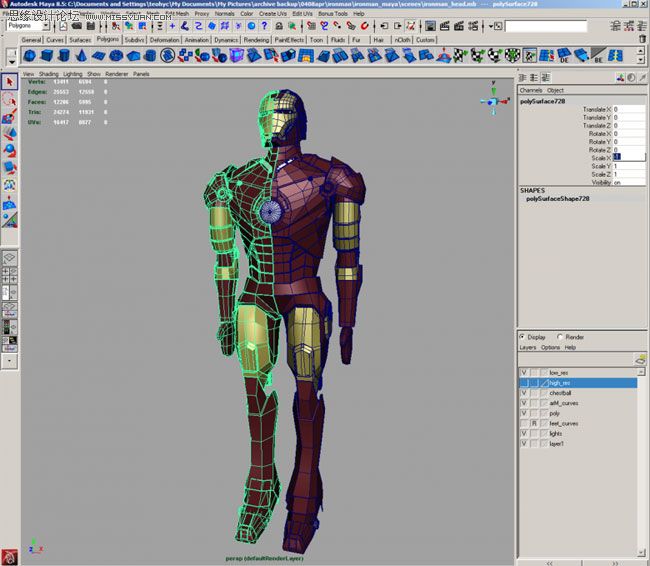The image size is (650, 566).
Task: Click the Scale X value field
Action: 628,157
